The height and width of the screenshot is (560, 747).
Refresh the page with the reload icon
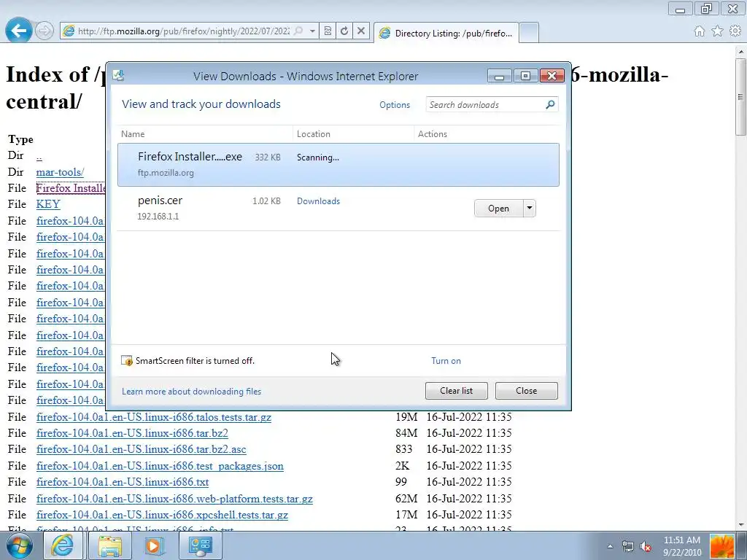pyautogui.click(x=344, y=31)
